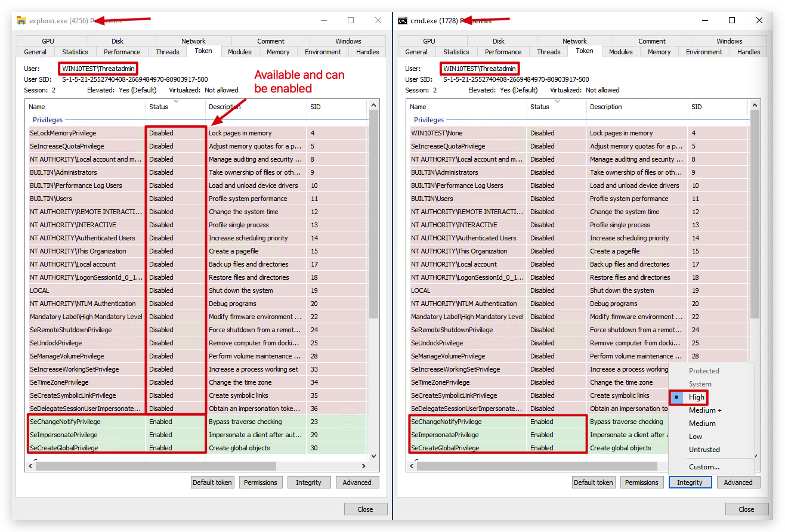The image size is (785, 532).
Task: Open the Threads tab in cmd.exe window
Action: click(549, 52)
